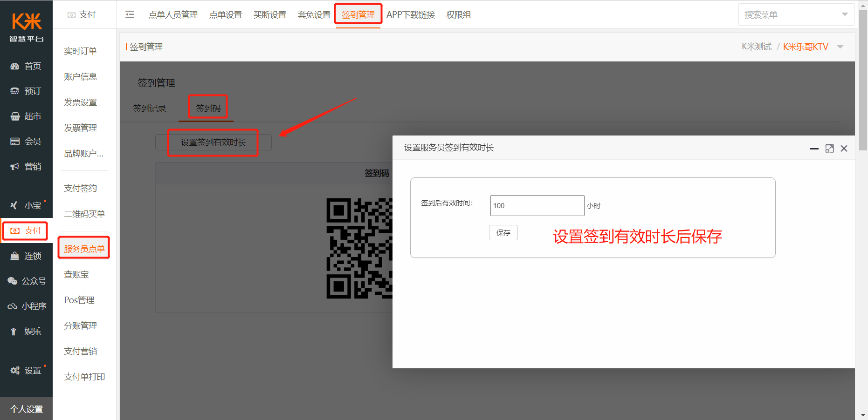The image size is (868, 420).
Task: Open 账户信息 menu item
Action: (81, 77)
